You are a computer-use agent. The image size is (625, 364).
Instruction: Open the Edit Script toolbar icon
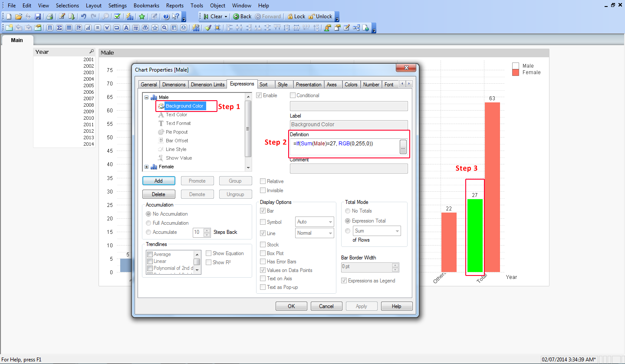coord(62,16)
